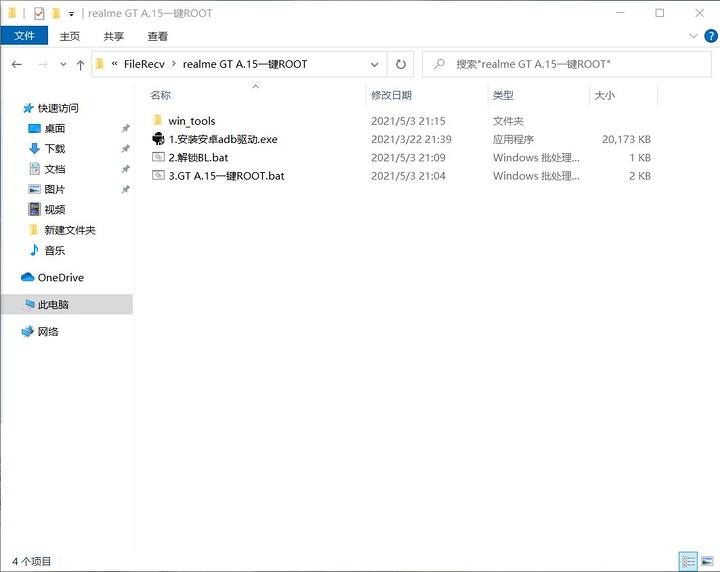
Task: Click the 4 个项目 status bar text
Action: tap(31, 561)
